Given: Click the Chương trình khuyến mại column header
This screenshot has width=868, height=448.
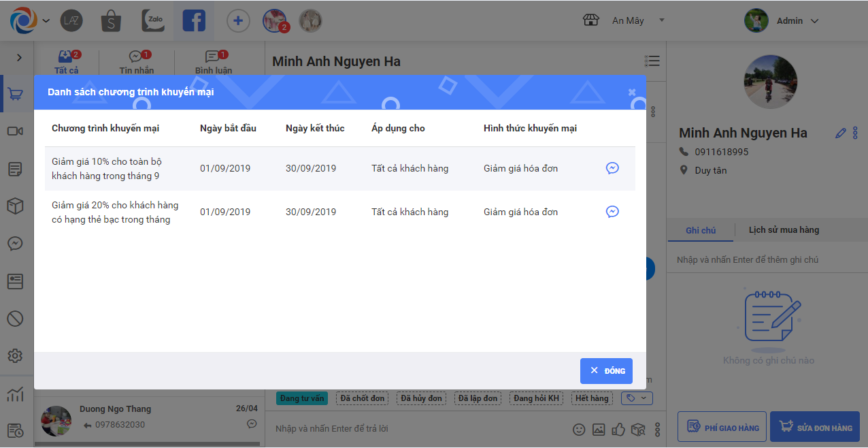Looking at the screenshot, I should coord(105,128).
